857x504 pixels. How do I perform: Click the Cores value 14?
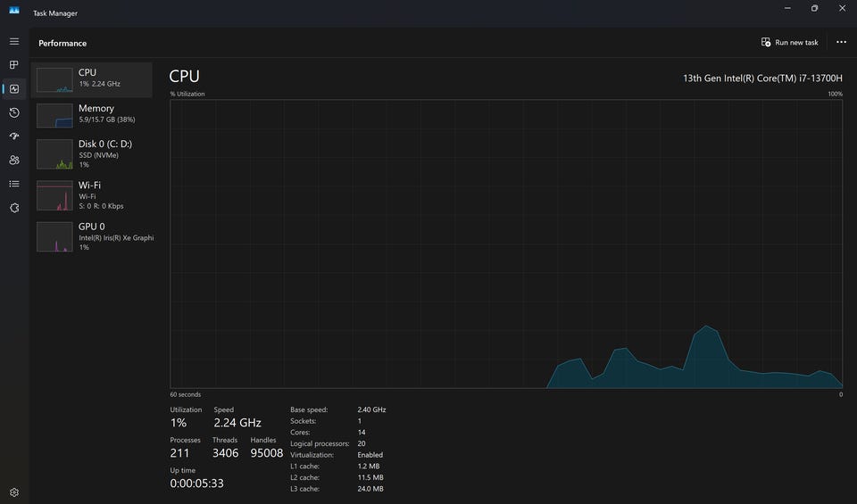362,432
